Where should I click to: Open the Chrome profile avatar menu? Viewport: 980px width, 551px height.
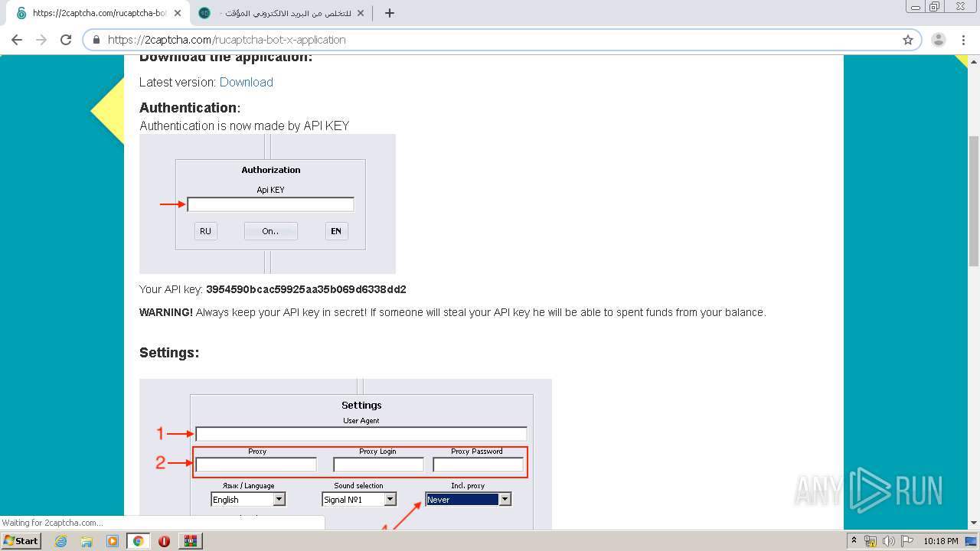939,40
